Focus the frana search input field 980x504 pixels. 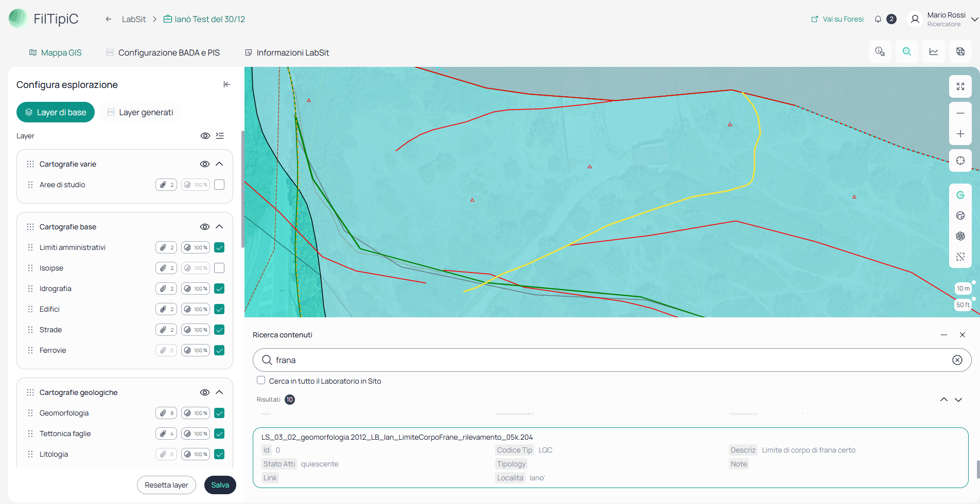pyautogui.click(x=612, y=360)
